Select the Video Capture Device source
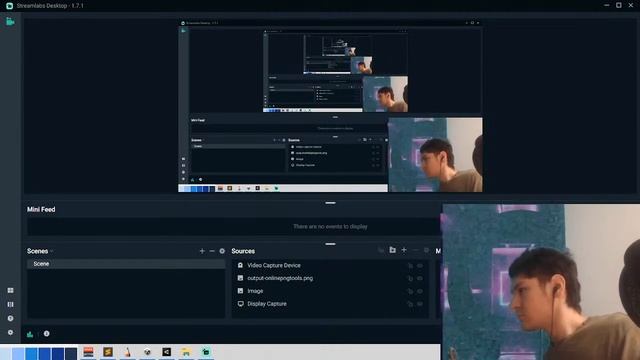640x360 pixels. coord(330,265)
